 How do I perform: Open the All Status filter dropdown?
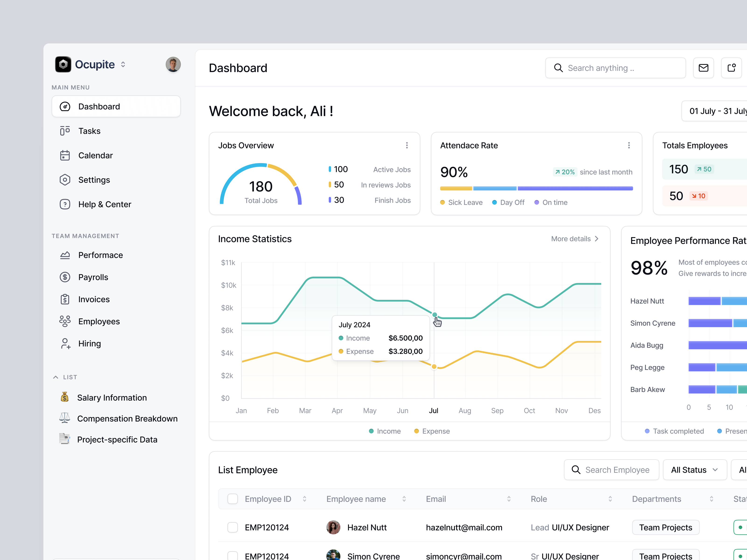click(695, 469)
